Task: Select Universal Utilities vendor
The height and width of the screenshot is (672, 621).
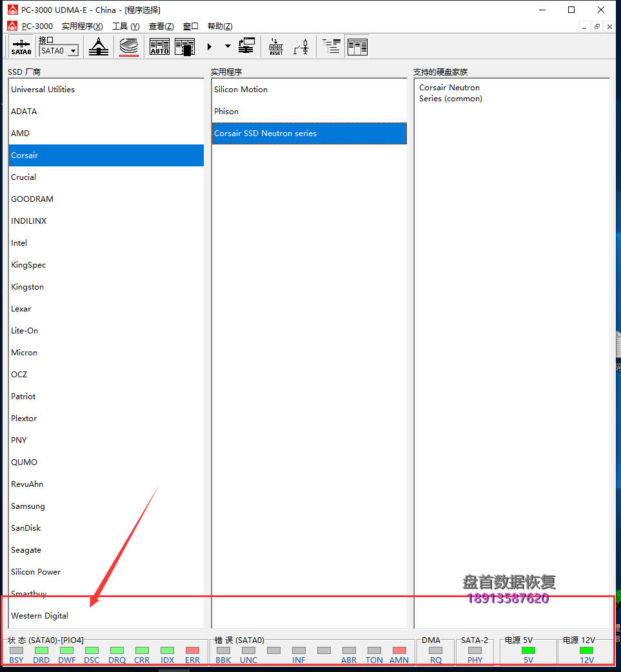Action: click(106, 90)
